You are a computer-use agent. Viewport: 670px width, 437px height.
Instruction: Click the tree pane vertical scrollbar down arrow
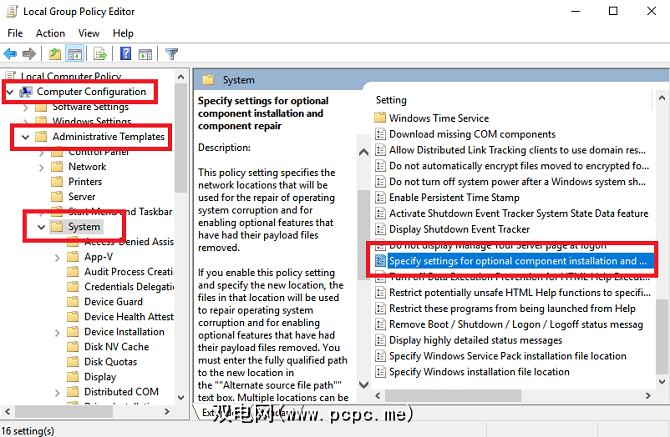click(x=181, y=397)
